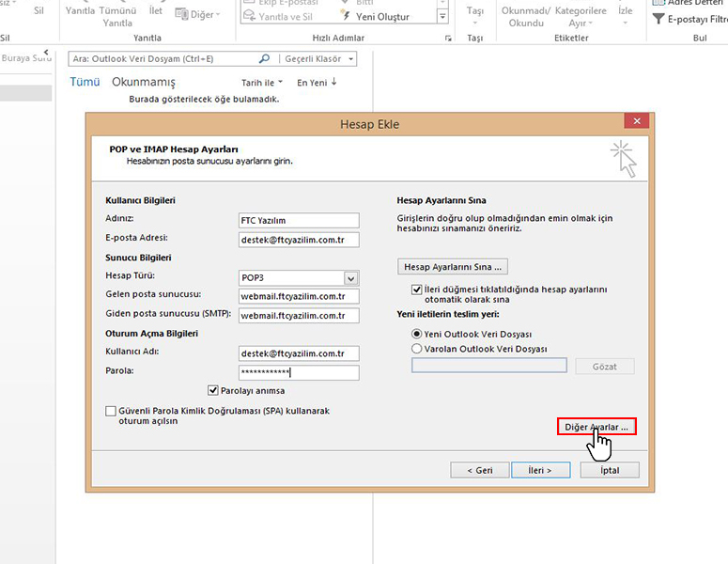
Task: Close the Hesap Ekle dialog
Action: pyautogui.click(x=637, y=122)
